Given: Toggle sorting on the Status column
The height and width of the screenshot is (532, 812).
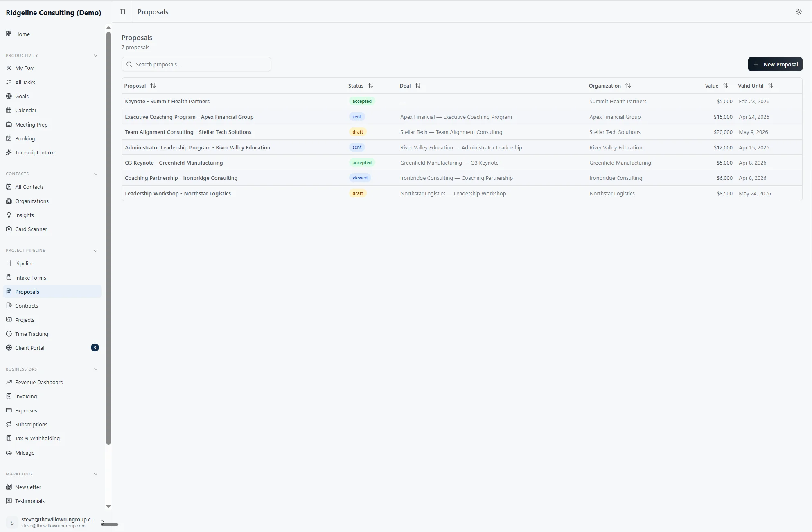Looking at the screenshot, I should pyautogui.click(x=371, y=85).
